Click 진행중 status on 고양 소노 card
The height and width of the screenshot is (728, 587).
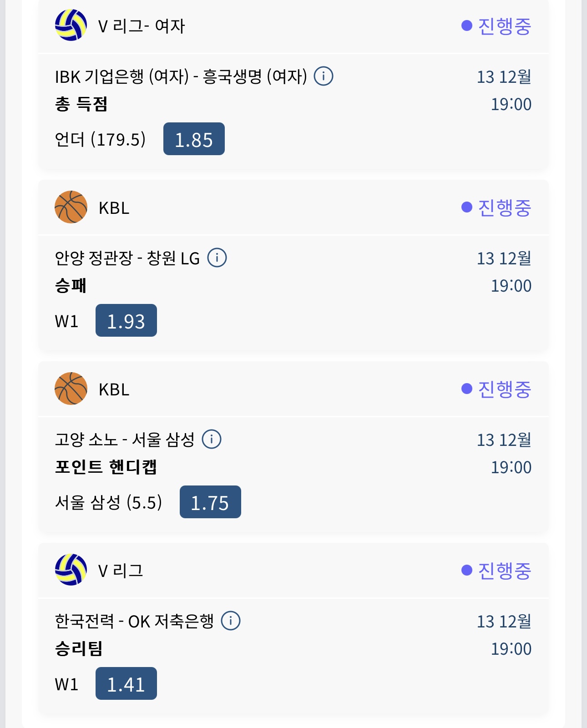click(496, 389)
